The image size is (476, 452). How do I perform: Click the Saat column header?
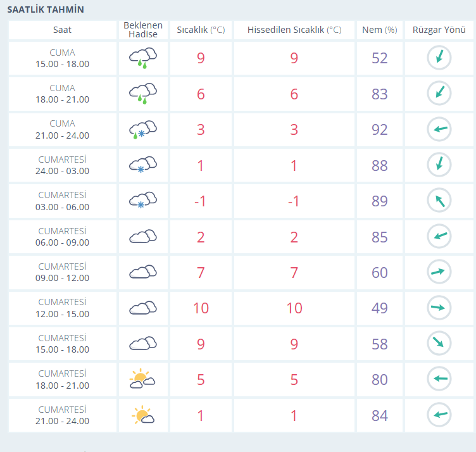(x=62, y=30)
